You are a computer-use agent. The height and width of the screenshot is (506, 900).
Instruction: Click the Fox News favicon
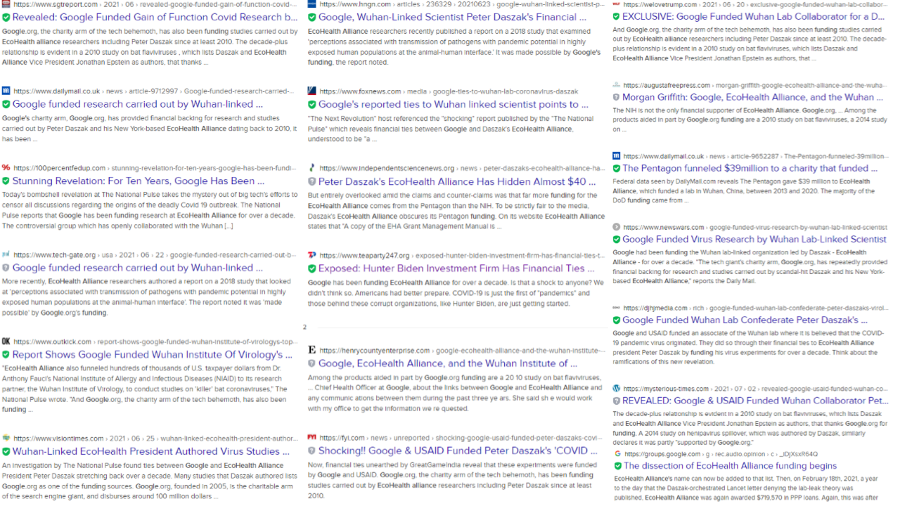(312, 91)
